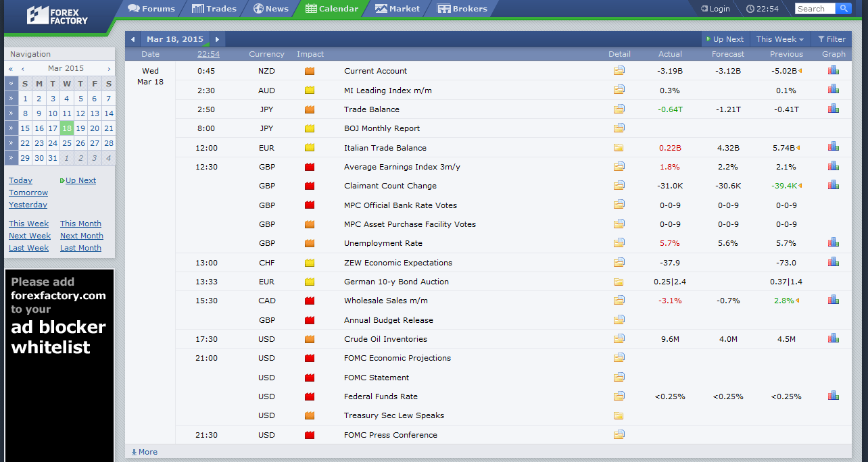Screen dimensions: 868x462
Task: Open detail folder for Unemployment Rate
Action: 619,242
